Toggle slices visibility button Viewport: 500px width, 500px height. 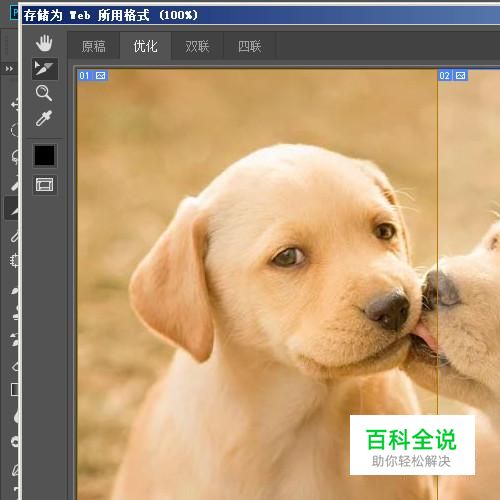point(44,184)
